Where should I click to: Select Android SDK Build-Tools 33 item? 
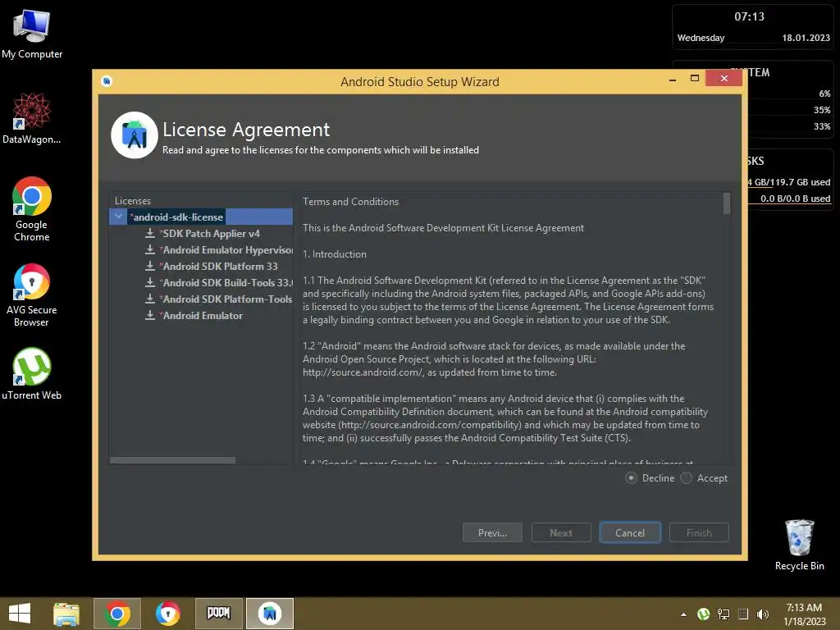coord(227,283)
